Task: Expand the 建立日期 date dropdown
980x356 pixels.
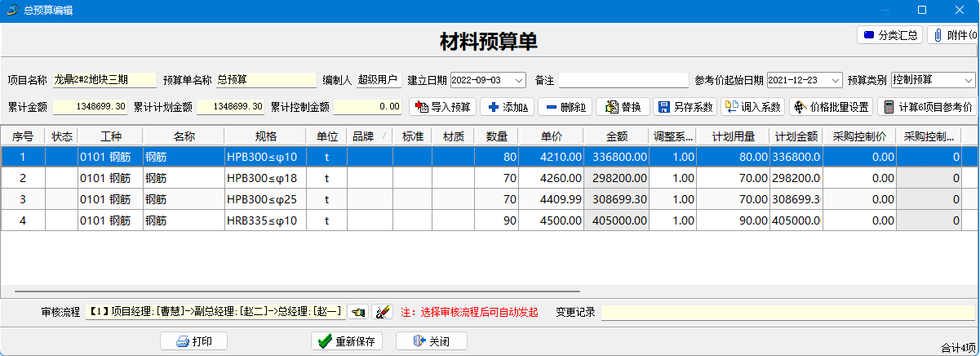Action: tap(518, 80)
